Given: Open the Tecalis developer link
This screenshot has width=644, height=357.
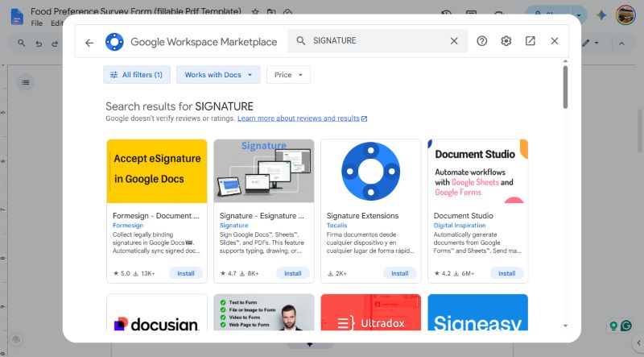Looking at the screenshot, I should pos(336,226).
